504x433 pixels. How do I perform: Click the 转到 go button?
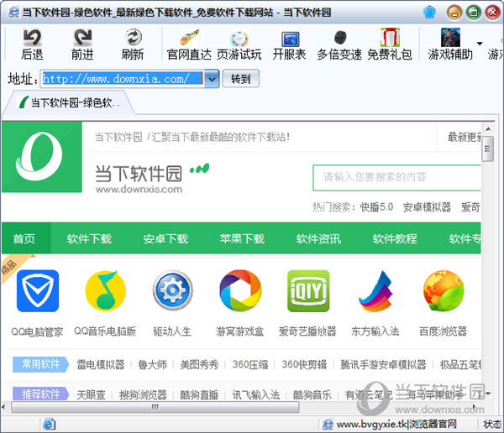tap(241, 79)
